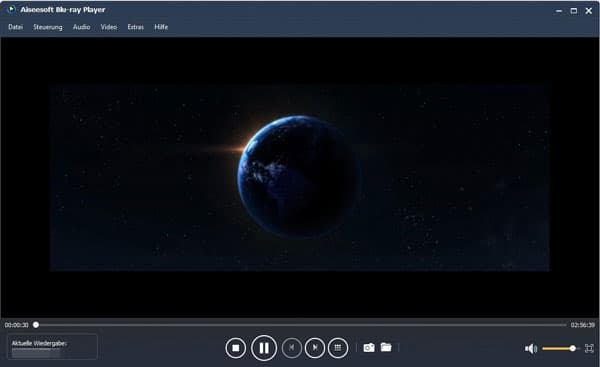Take a snapshot with the camera icon
This screenshot has height=367, width=600.
coord(369,347)
